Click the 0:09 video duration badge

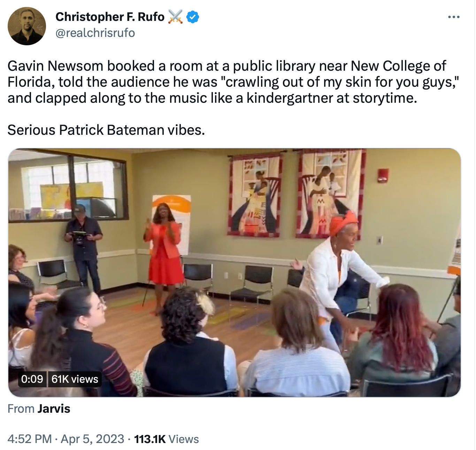[32, 379]
